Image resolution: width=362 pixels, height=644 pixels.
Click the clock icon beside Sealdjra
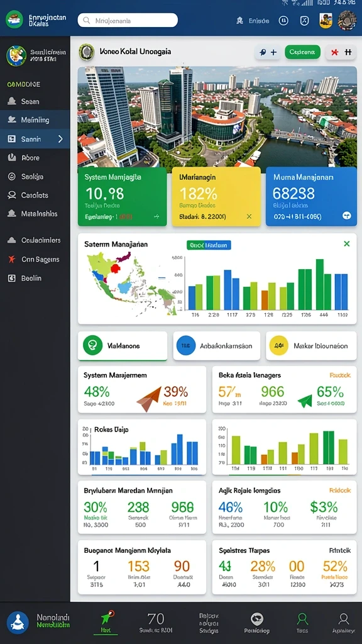click(x=12, y=177)
